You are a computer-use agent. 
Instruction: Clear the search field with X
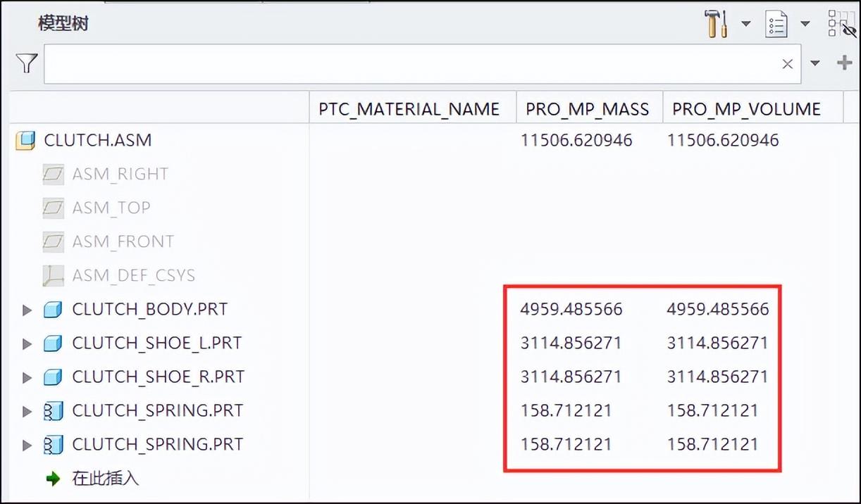tap(787, 64)
